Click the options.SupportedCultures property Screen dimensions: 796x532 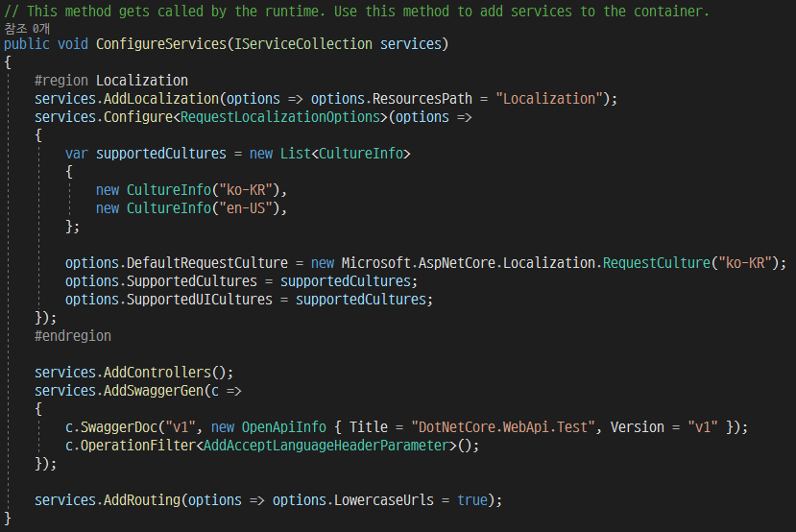click(x=161, y=281)
